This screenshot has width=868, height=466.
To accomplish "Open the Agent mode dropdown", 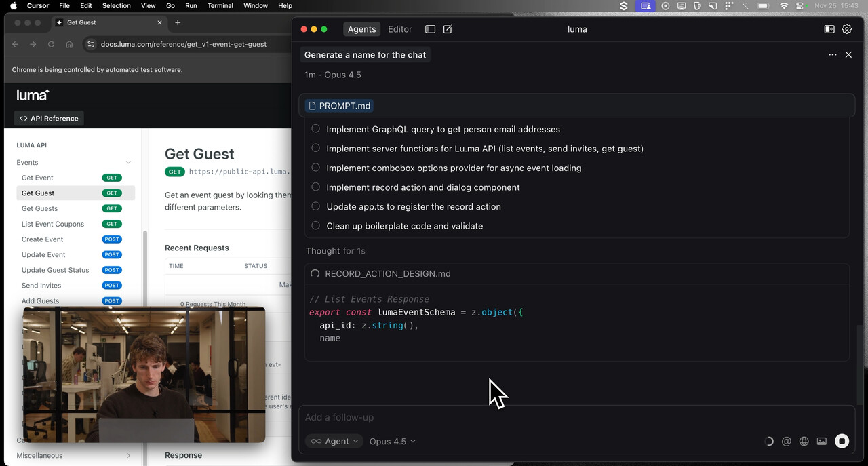I will click(334, 441).
